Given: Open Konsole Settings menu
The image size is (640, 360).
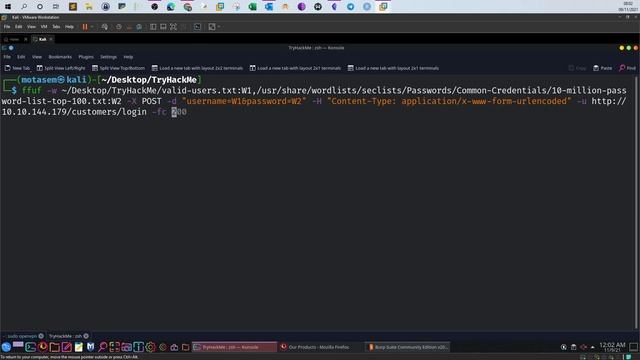Looking at the screenshot, I should [x=108, y=57].
